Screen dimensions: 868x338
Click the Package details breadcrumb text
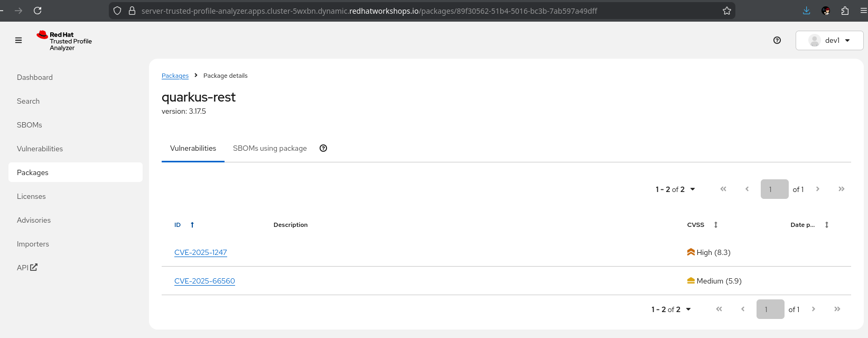226,76
